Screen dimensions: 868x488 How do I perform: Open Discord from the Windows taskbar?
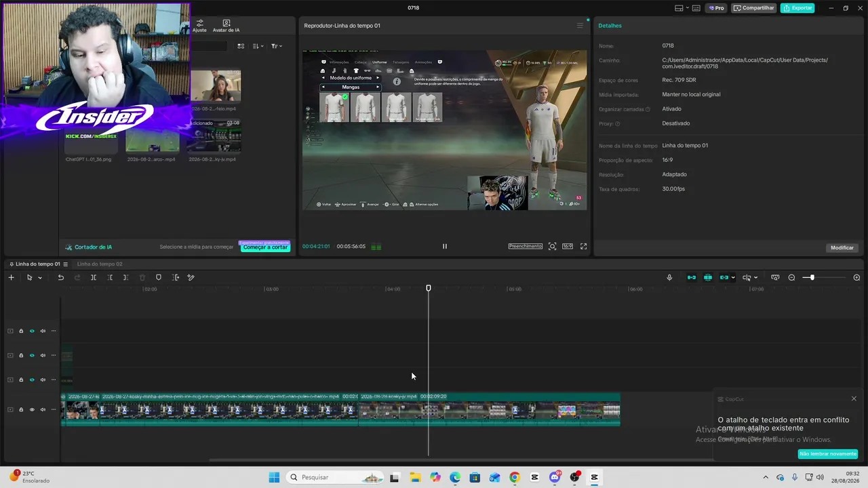pos(555,477)
